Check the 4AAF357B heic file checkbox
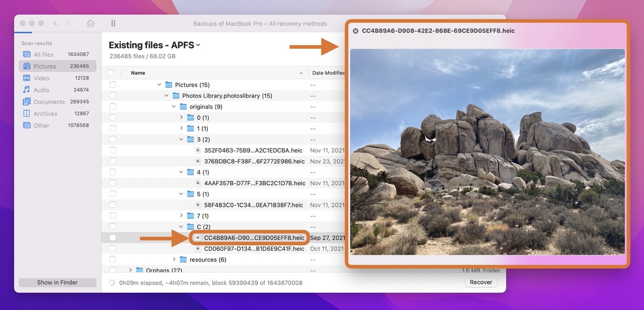Screen dimensions: 644x310 pyautogui.click(x=113, y=183)
